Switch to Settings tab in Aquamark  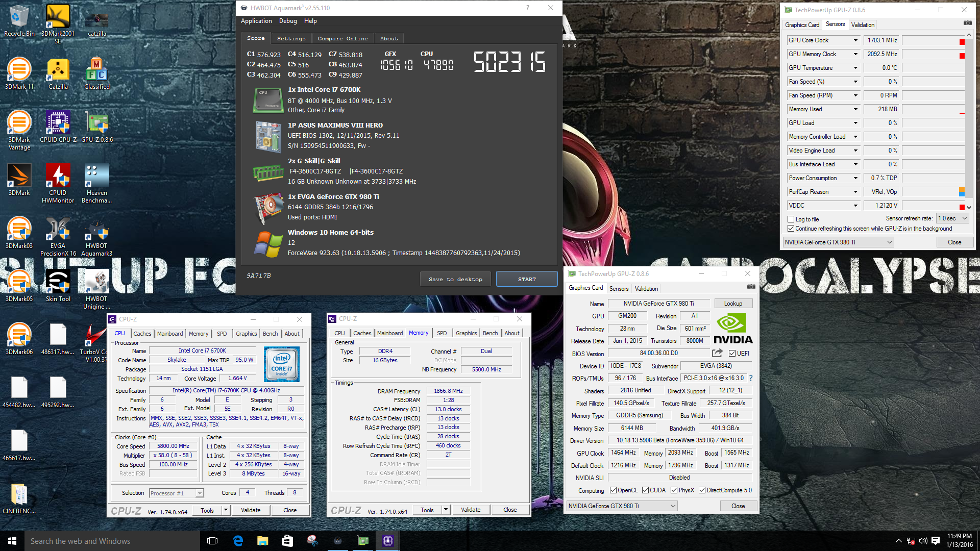[291, 39]
